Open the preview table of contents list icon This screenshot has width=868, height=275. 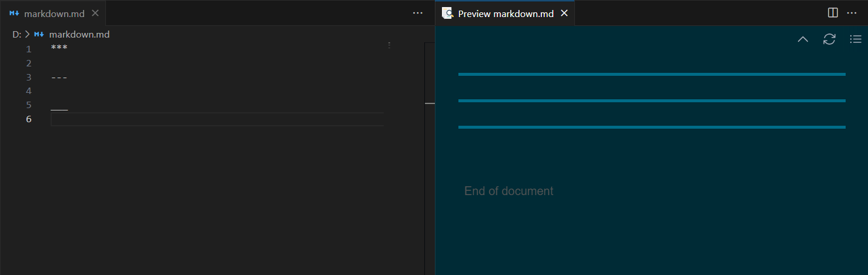[x=856, y=39]
